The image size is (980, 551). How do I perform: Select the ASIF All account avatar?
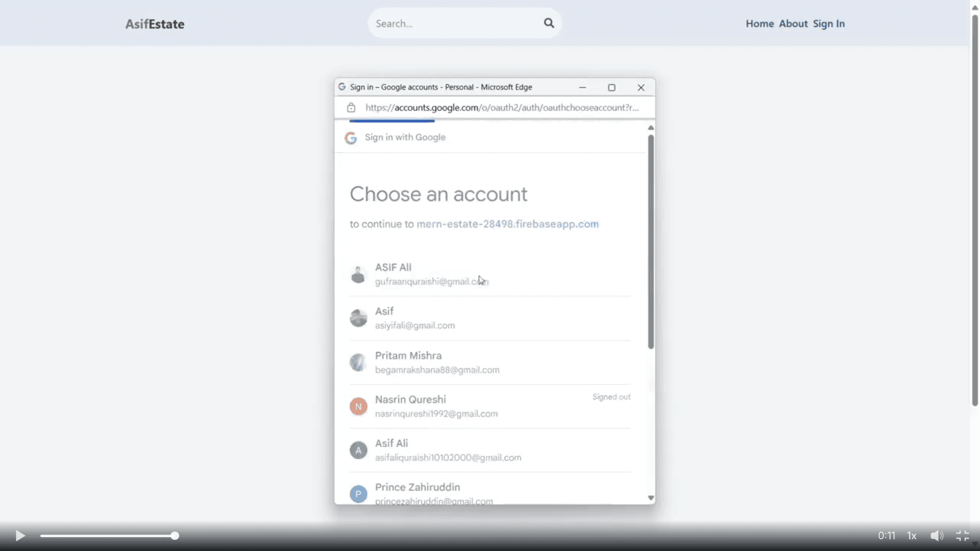(x=358, y=274)
